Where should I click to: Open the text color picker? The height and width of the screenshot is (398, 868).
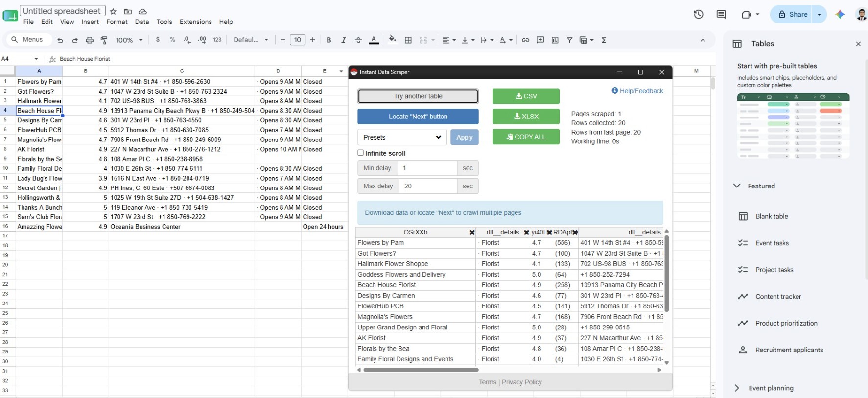[374, 40]
